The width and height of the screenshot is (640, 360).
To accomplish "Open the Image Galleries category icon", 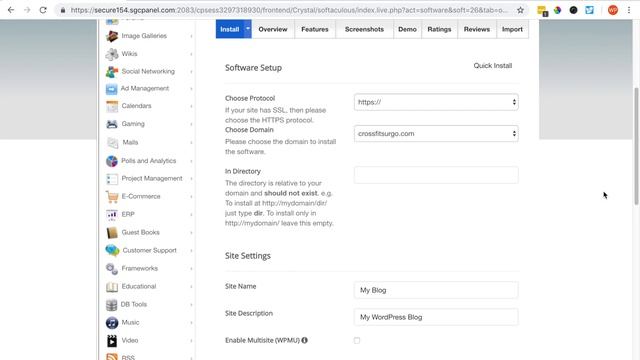I will click(x=112, y=36).
